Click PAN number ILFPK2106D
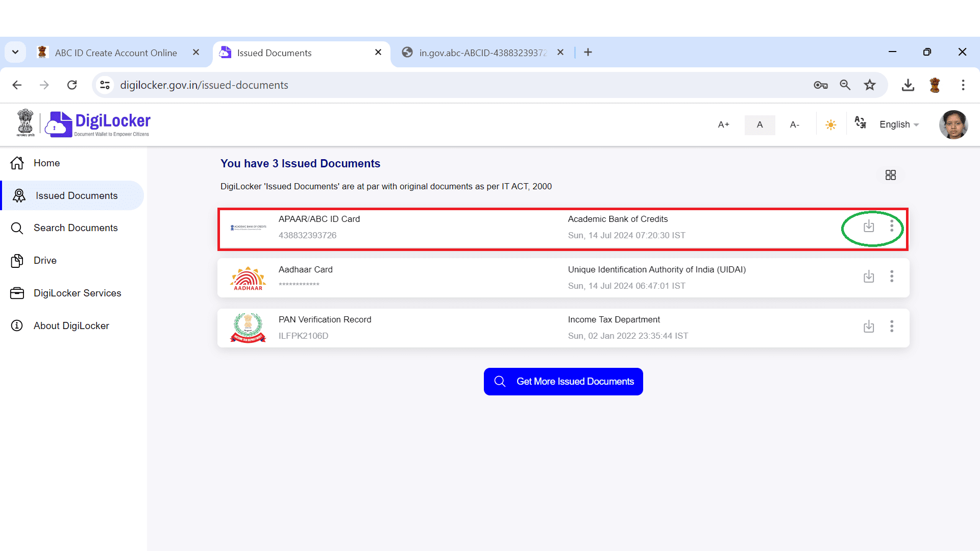980x551 pixels. coord(303,336)
